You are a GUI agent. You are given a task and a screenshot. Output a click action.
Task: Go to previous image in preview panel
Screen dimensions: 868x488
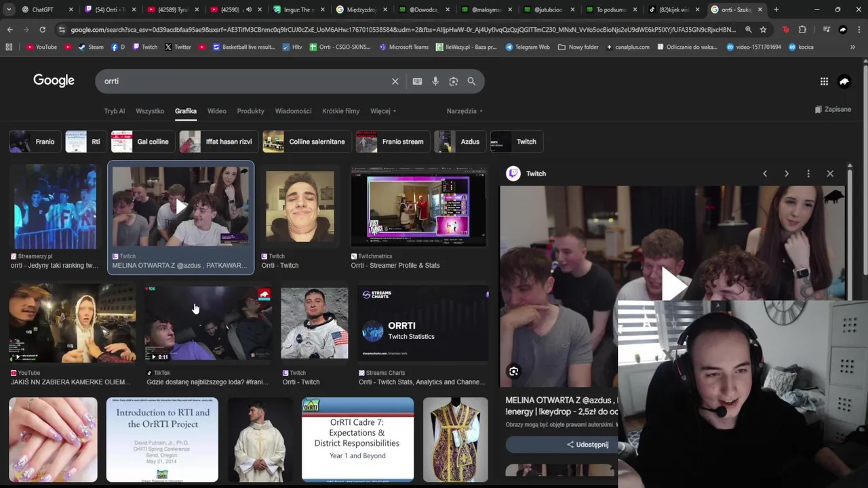[765, 174]
